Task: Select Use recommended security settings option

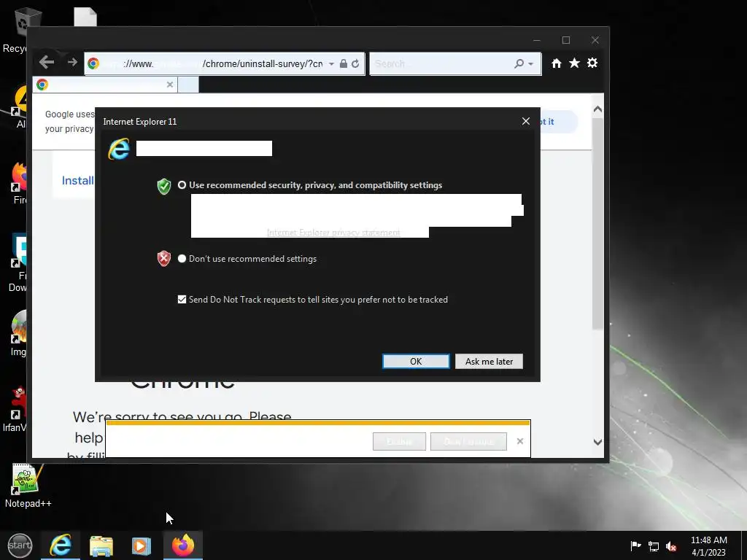Action: [x=182, y=184]
